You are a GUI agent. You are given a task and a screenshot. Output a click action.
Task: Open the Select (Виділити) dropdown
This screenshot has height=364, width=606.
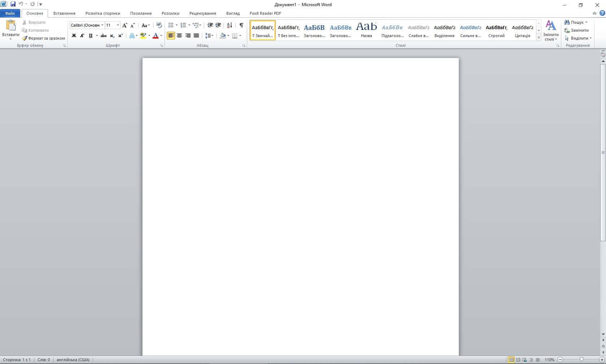tap(578, 38)
